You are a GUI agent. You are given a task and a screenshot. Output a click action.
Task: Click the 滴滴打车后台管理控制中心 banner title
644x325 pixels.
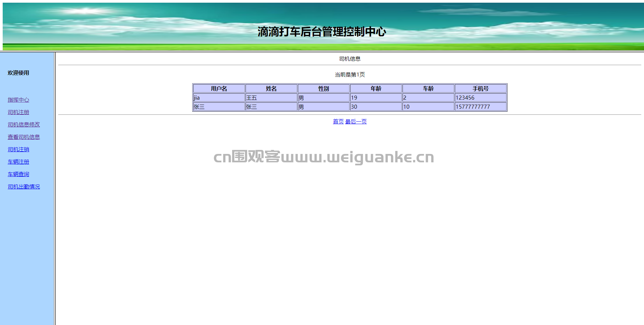[322, 32]
